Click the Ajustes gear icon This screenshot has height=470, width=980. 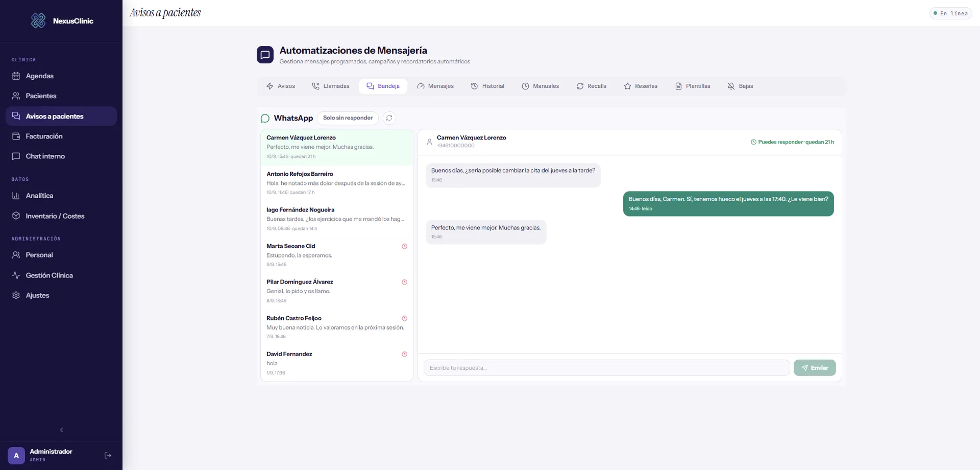point(16,295)
